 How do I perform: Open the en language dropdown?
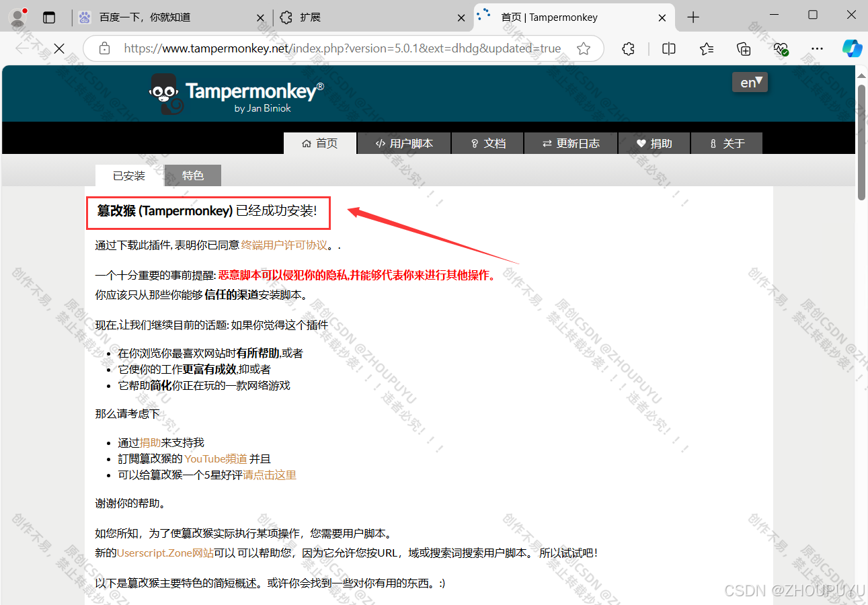click(750, 82)
